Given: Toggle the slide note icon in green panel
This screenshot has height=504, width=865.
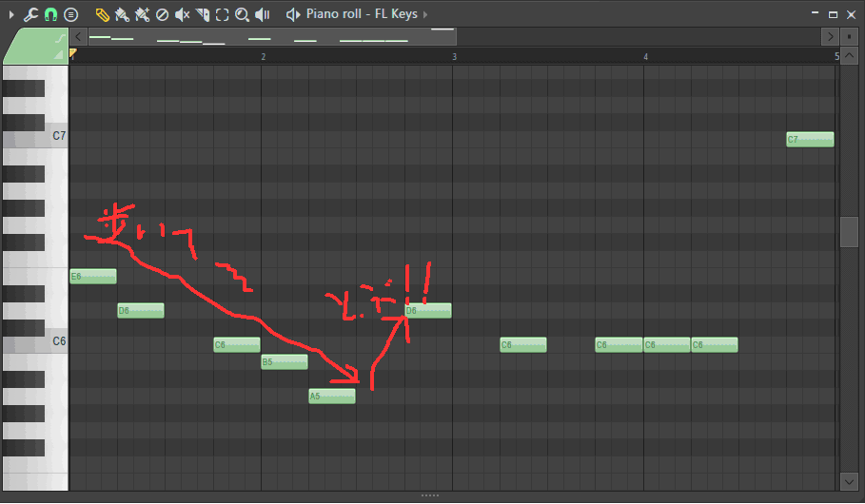Looking at the screenshot, I should (60, 39).
